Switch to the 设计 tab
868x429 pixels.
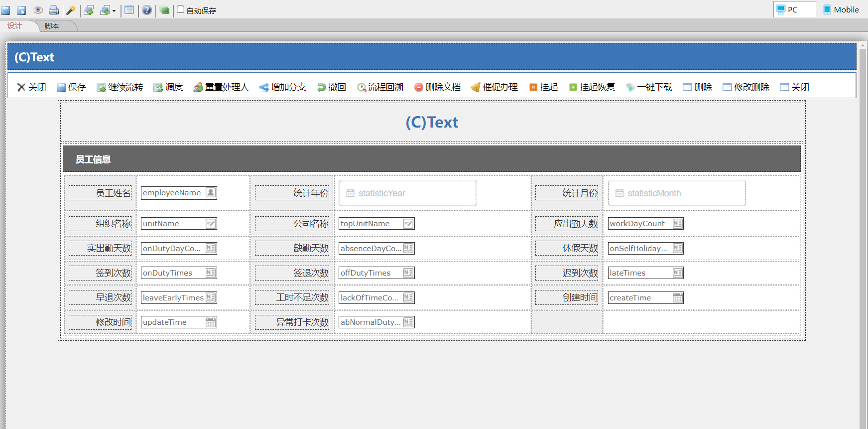pos(14,26)
